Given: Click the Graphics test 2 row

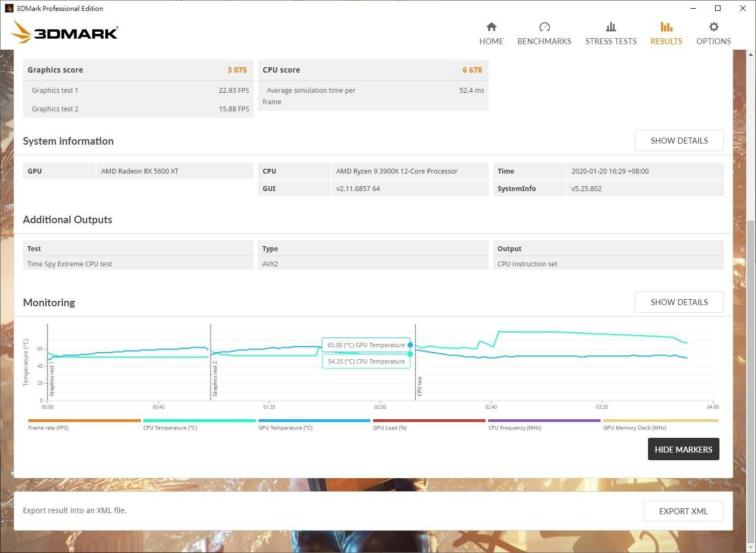Looking at the screenshot, I should coord(138,109).
